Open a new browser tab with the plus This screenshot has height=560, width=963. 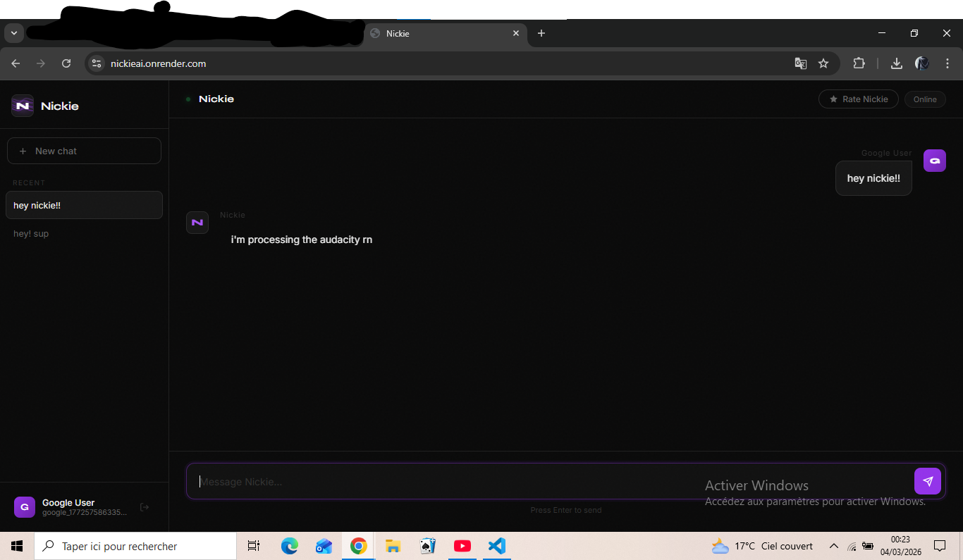pyautogui.click(x=541, y=33)
